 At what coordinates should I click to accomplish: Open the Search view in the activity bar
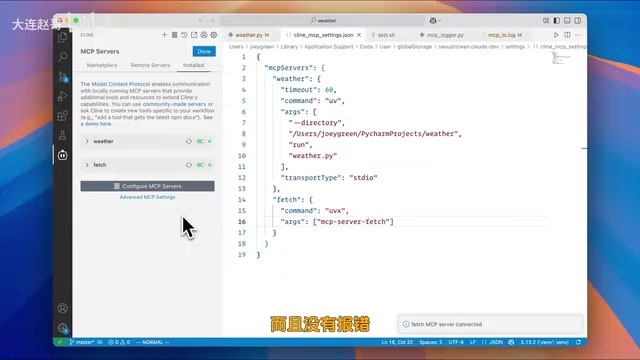click(62, 57)
